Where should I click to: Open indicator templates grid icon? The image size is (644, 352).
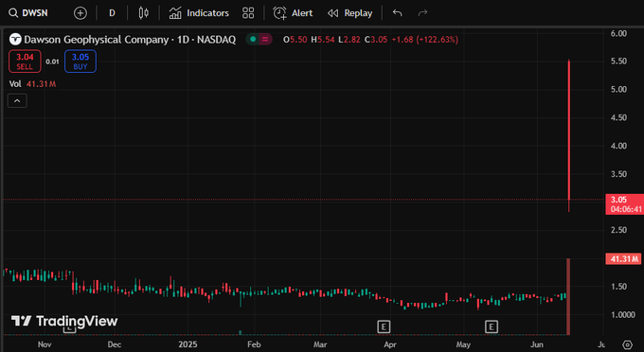248,13
